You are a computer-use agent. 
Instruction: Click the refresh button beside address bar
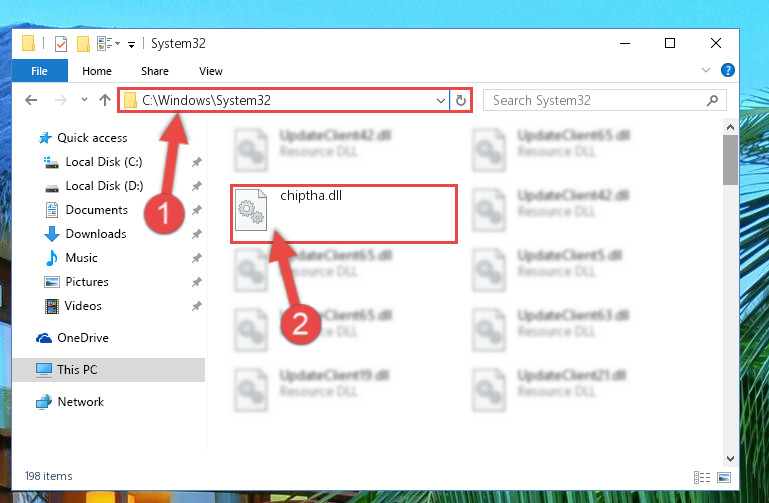point(461,101)
